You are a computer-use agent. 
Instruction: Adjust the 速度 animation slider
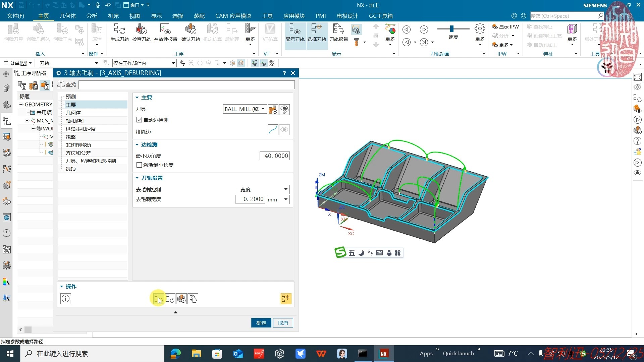click(x=452, y=29)
